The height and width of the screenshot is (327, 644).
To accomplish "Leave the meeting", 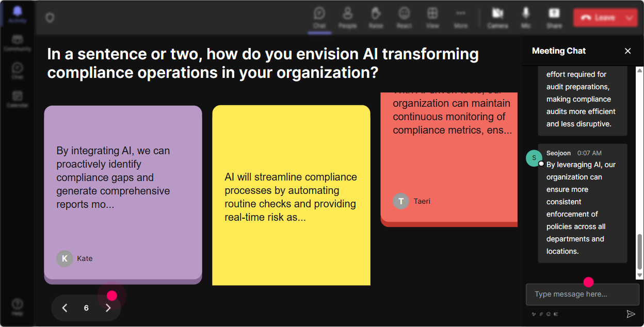I will pos(598,18).
